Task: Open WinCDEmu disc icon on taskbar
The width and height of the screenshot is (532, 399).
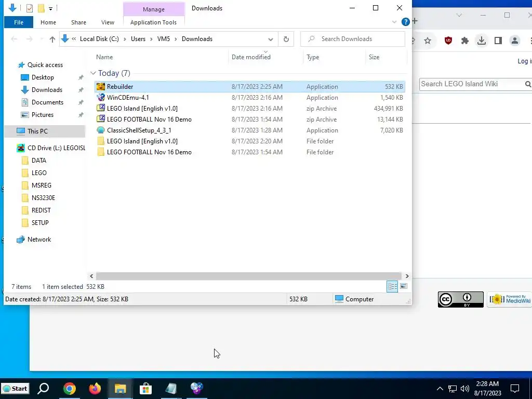Action: (196, 388)
